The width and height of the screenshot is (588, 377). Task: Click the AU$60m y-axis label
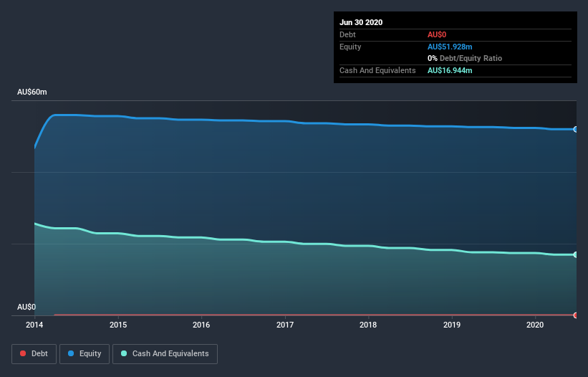32,92
